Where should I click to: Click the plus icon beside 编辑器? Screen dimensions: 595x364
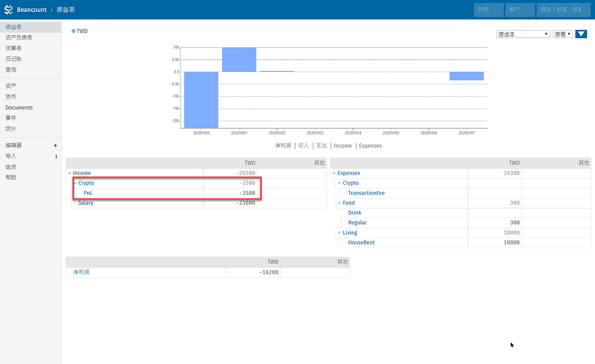(56, 145)
